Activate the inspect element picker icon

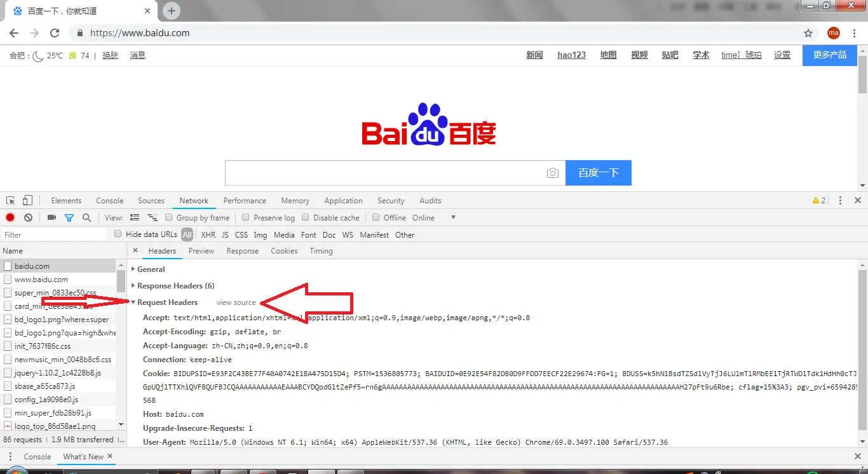coord(11,201)
